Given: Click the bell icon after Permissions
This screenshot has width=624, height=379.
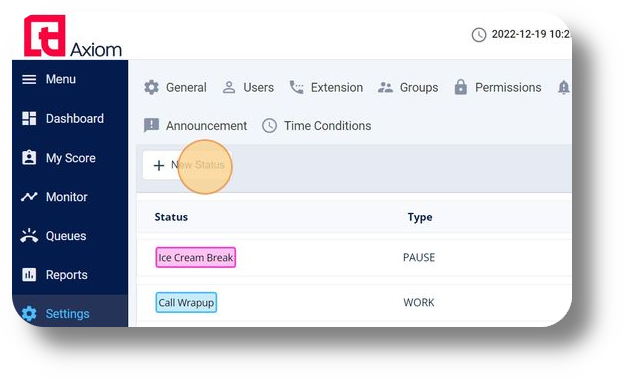Looking at the screenshot, I should click(x=564, y=87).
